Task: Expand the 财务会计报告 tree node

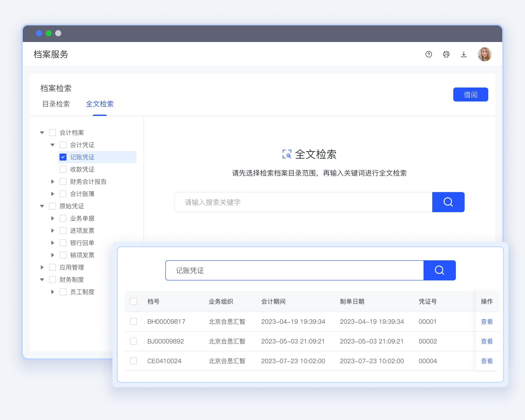Action: [52, 181]
